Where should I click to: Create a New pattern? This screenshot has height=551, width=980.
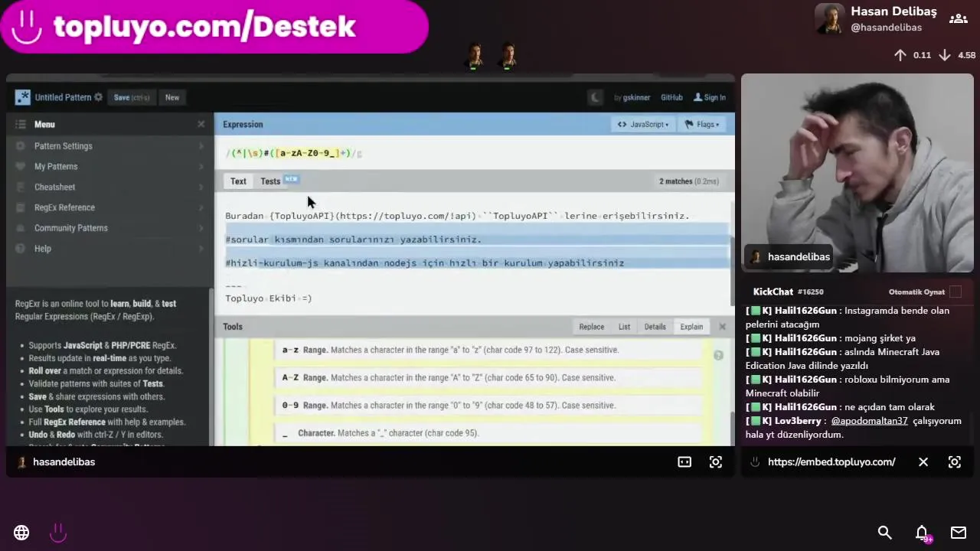[x=172, y=97]
